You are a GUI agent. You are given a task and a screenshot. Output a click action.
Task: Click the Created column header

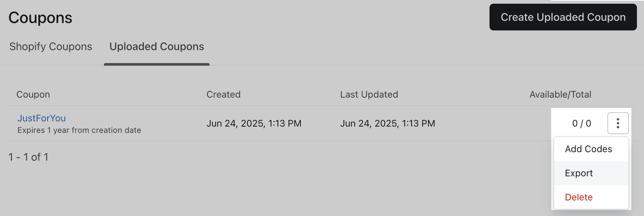[x=223, y=94]
